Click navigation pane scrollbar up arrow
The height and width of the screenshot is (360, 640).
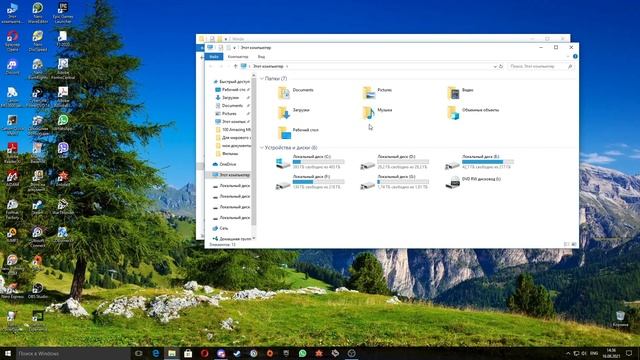tap(254, 76)
